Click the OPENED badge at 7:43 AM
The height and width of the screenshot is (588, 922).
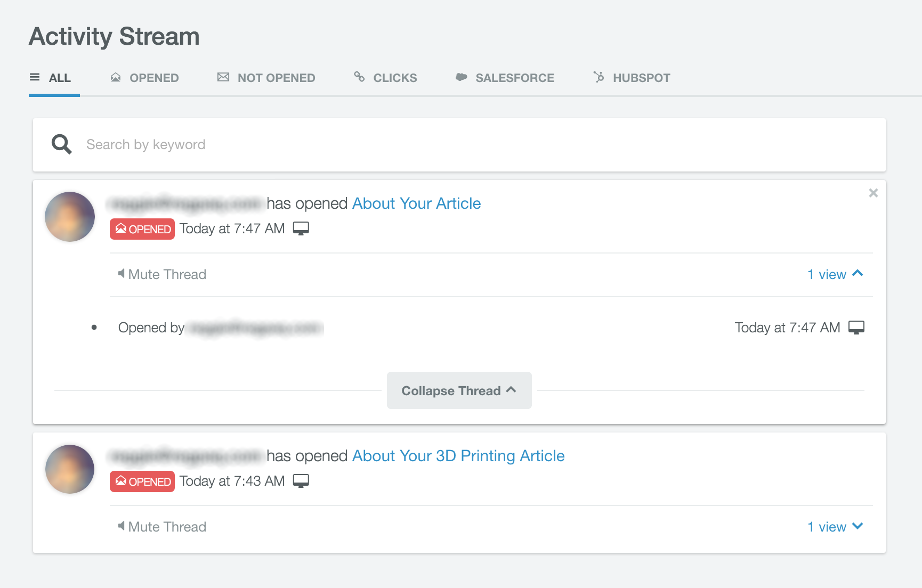pyautogui.click(x=142, y=481)
